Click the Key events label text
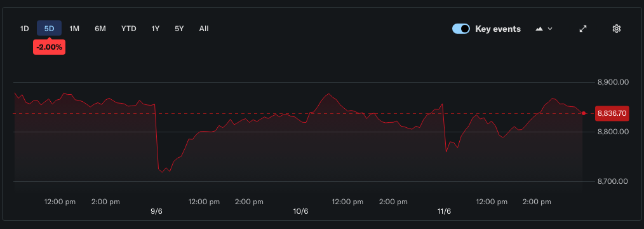 [x=498, y=29]
